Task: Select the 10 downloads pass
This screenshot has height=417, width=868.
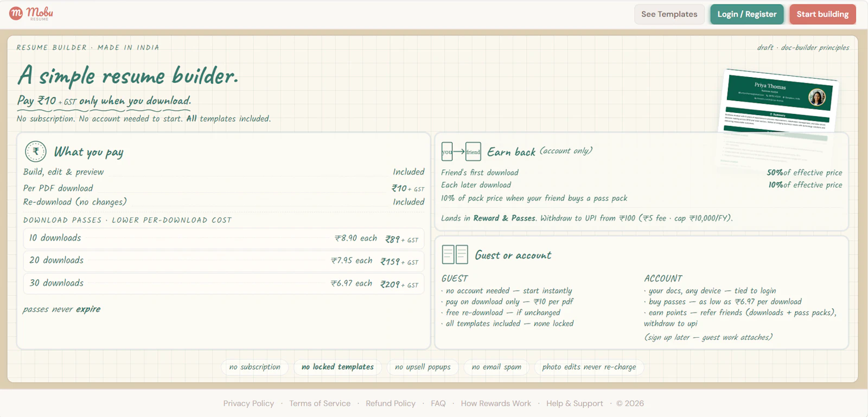Action: coord(224,238)
